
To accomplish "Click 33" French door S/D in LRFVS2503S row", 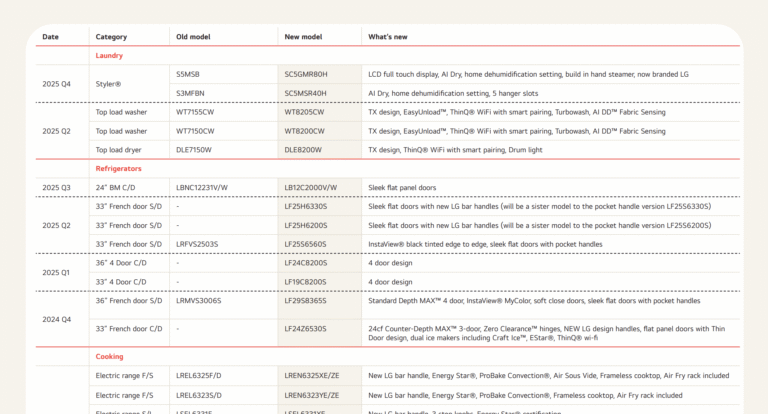I will click(x=129, y=244).
